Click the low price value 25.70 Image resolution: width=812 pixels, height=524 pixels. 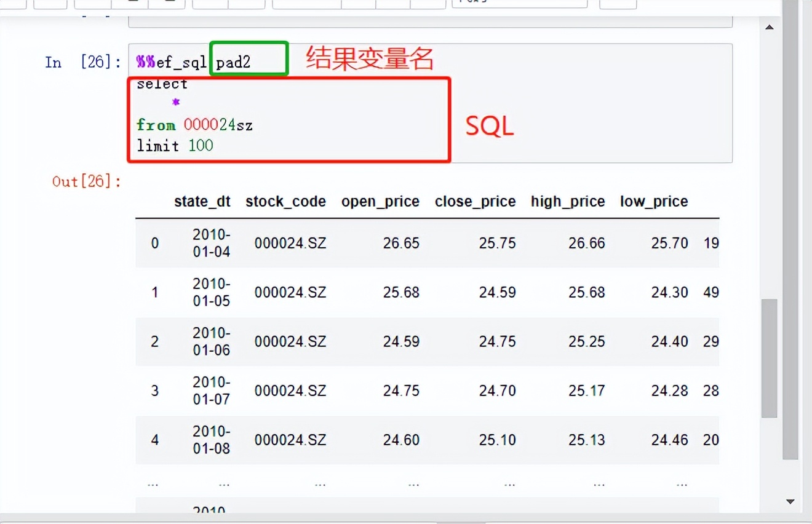point(670,243)
